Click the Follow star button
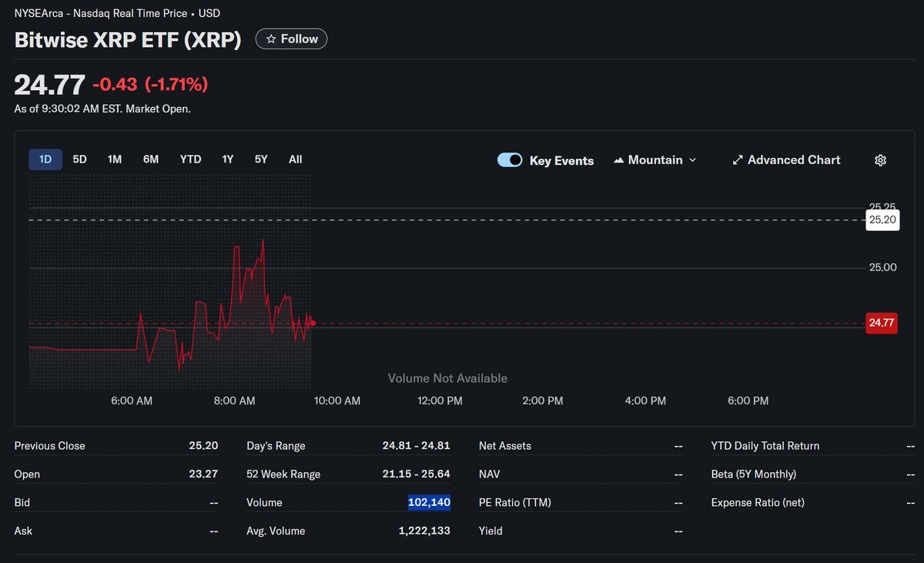Image resolution: width=924 pixels, height=563 pixels. tap(291, 39)
